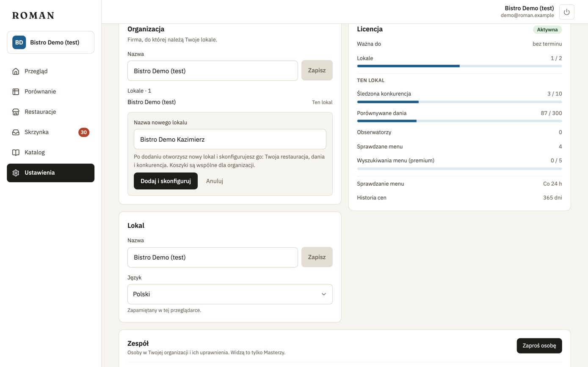Click the Restauracje storefront icon
Screen dimensions: 588x367
[16, 112]
